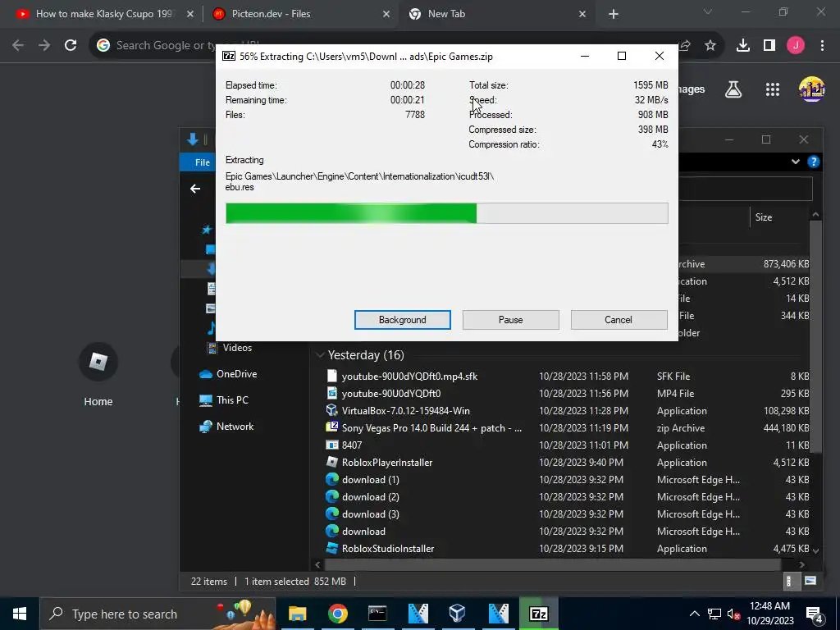
Task: Select RobloxPlayerInstaller in the file list
Action: pyautogui.click(x=387, y=463)
